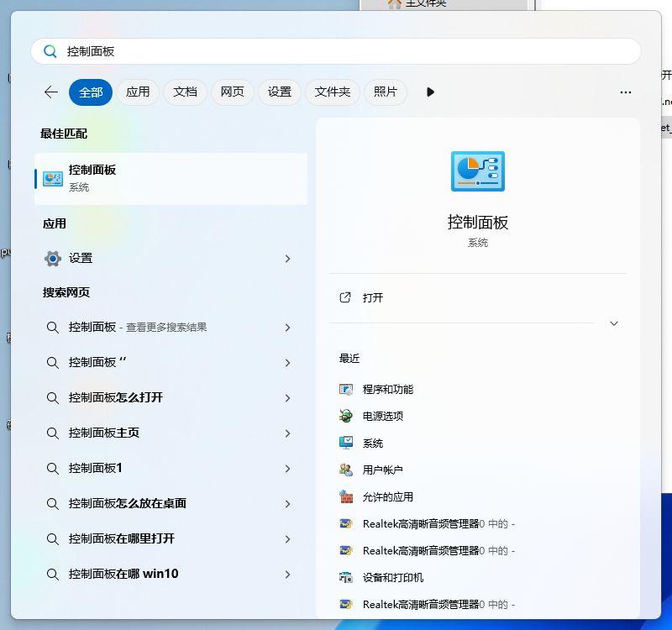Switch to the 文件夹 filter tab
Screen dimensions: 672x630
coord(333,92)
